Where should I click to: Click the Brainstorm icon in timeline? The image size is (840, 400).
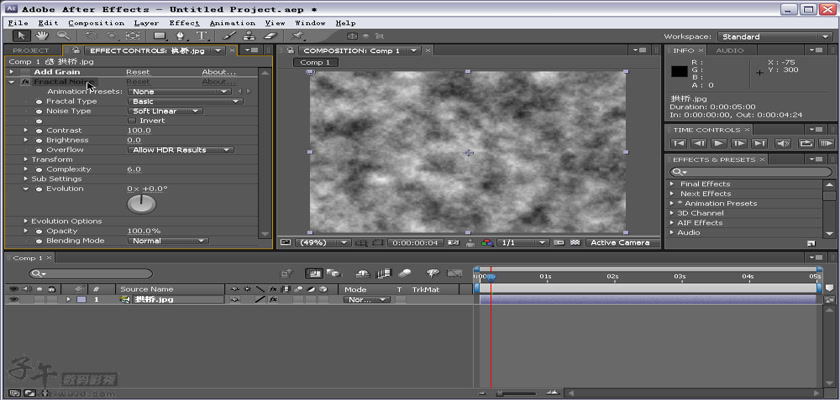coord(432,274)
